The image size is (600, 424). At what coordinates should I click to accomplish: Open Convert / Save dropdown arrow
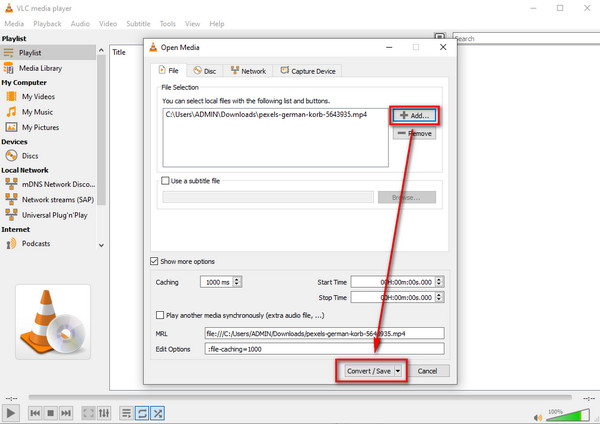tap(398, 371)
